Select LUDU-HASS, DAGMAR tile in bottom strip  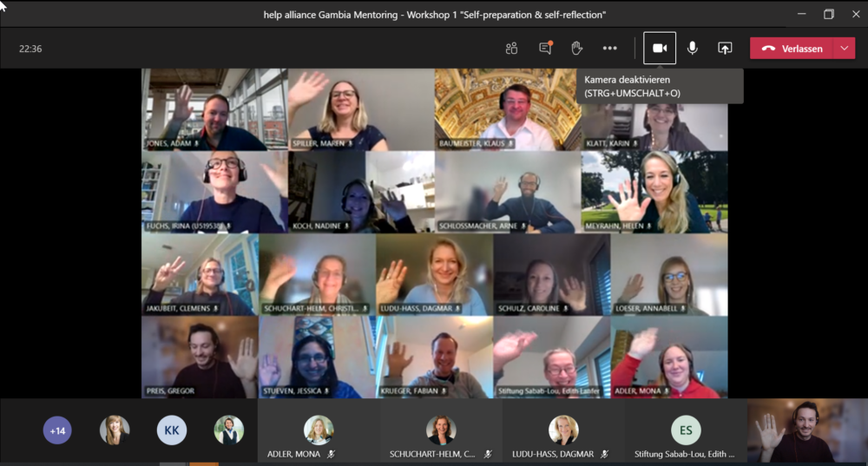563,432
